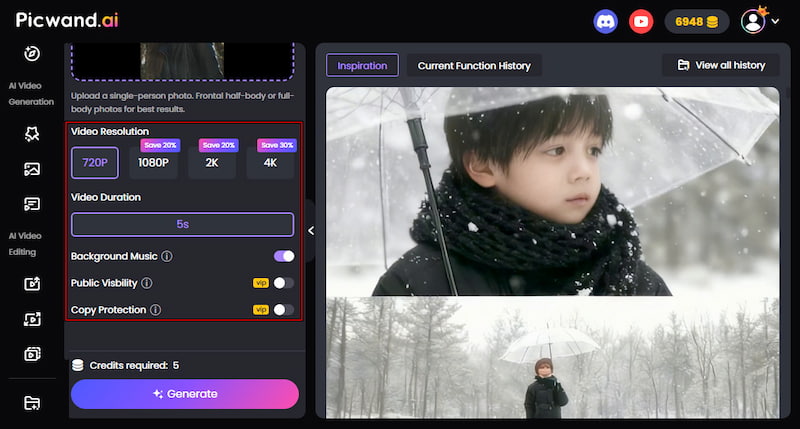Collapse the settings panel with arrow
This screenshot has width=800, height=429.
[x=311, y=231]
